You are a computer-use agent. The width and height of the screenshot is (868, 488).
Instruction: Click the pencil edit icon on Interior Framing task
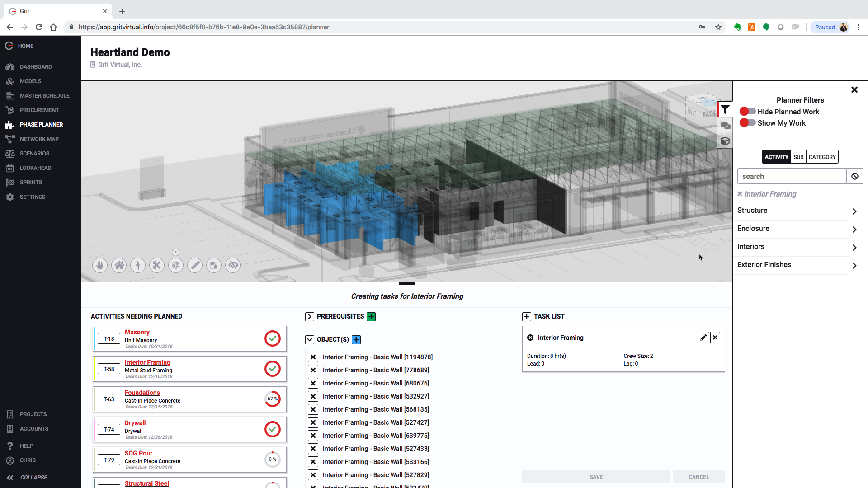(x=703, y=338)
